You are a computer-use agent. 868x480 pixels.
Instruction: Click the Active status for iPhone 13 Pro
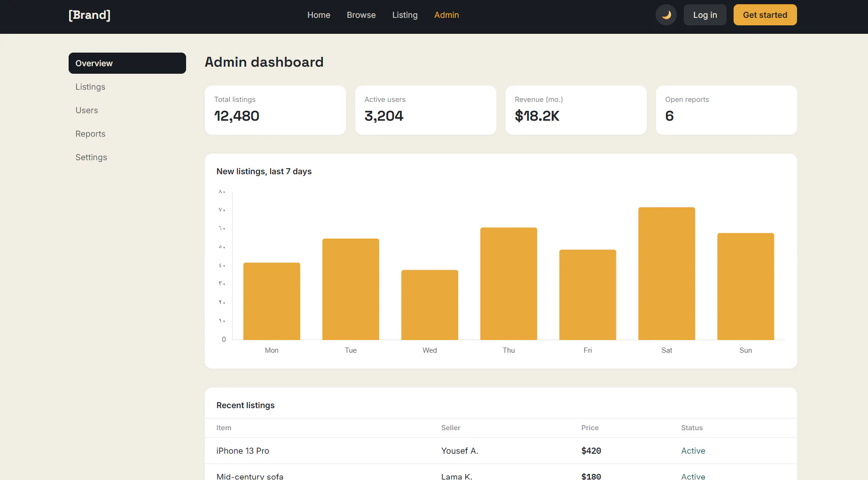click(x=693, y=451)
